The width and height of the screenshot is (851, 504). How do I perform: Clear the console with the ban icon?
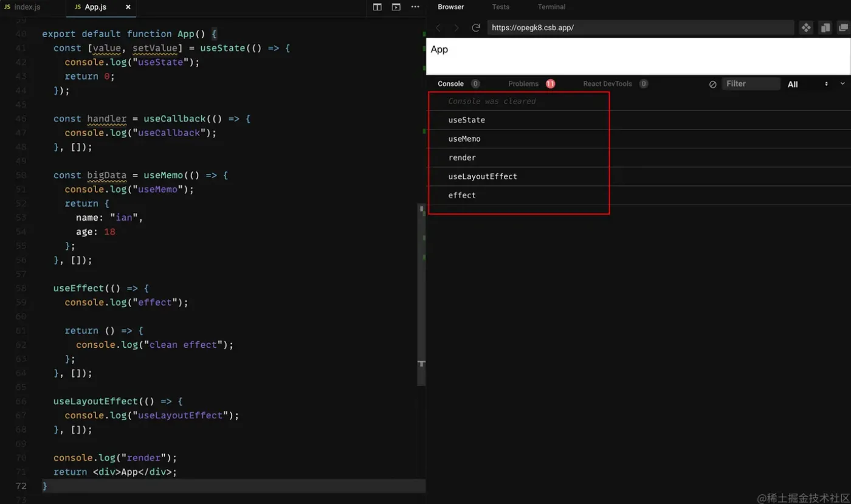[x=713, y=85]
